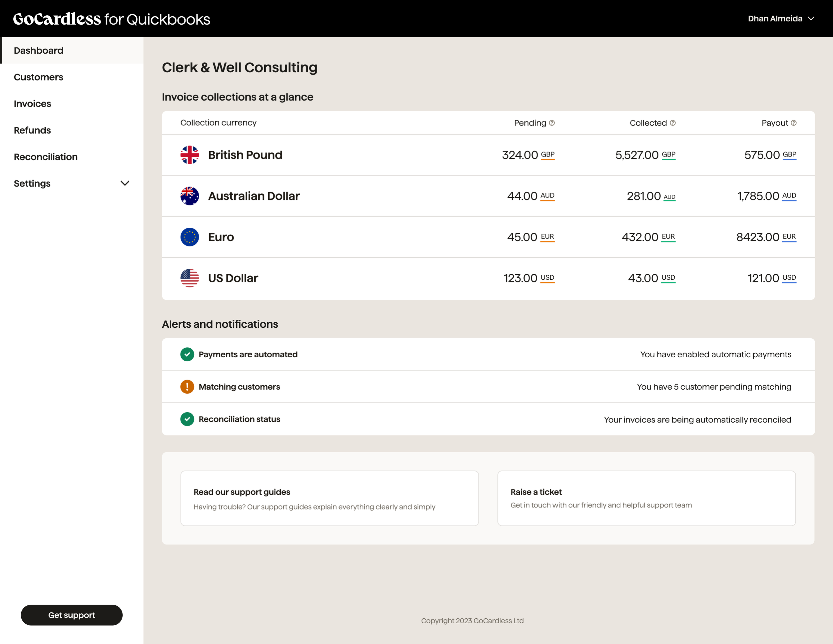Click the Euro flag icon
Image resolution: width=833 pixels, height=644 pixels.
(190, 237)
